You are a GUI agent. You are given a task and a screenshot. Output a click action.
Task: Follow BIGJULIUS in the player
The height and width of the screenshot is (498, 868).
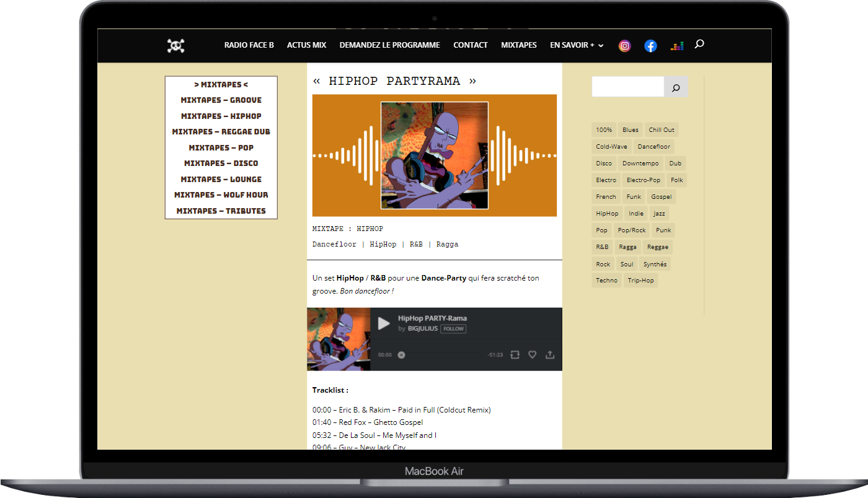[x=453, y=329]
